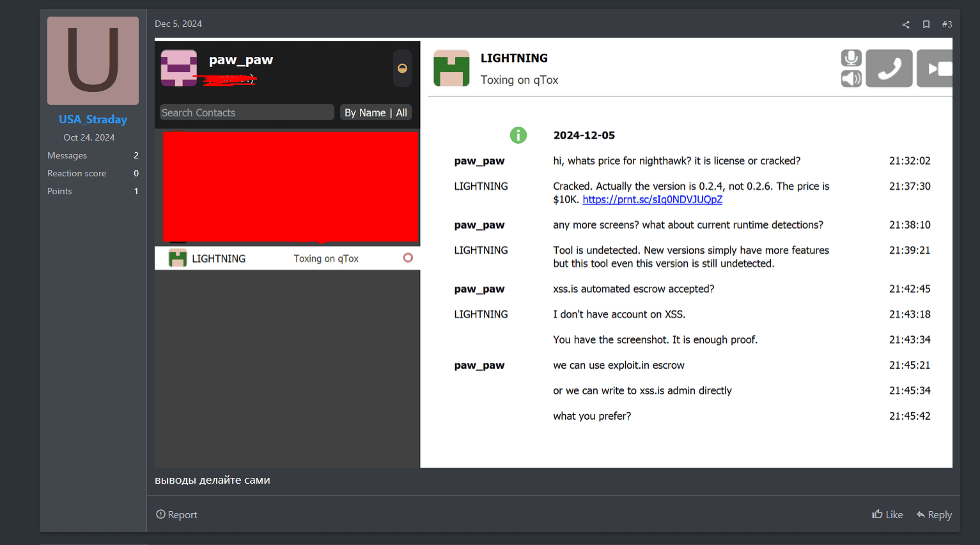Image resolution: width=980 pixels, height=545 pixels.
Task: Click message 'we can use exploit.in escrow'
Action: click(619, 365)
